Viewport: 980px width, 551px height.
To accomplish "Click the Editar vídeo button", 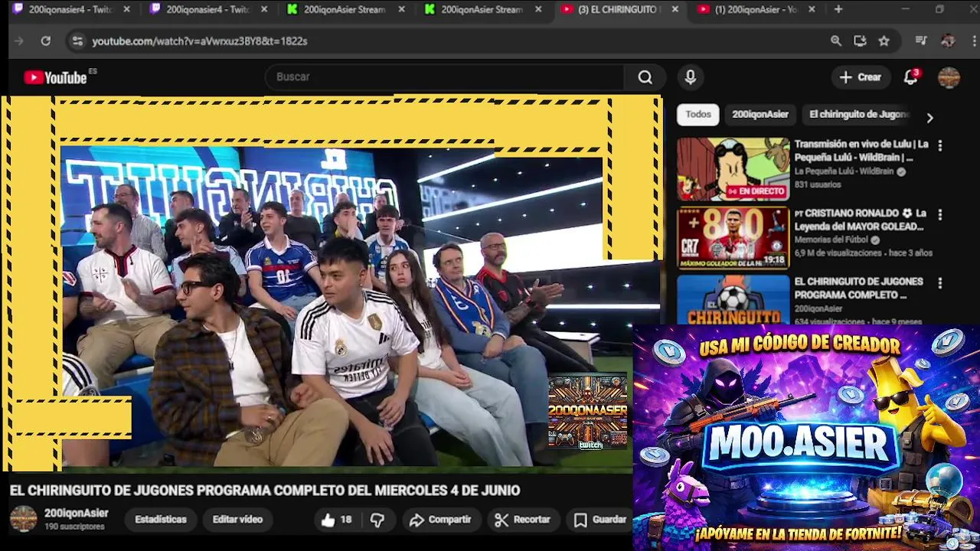I will (x=237, y=520).
